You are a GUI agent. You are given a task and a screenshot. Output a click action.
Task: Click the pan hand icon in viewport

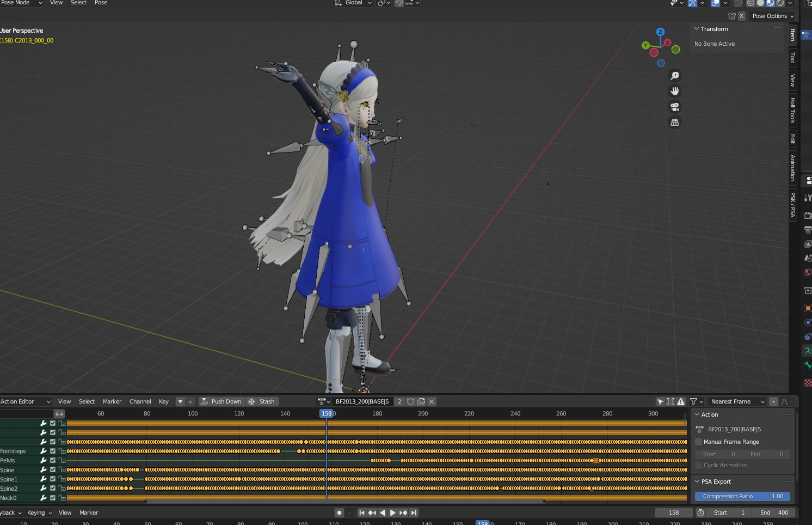[675, 91]
